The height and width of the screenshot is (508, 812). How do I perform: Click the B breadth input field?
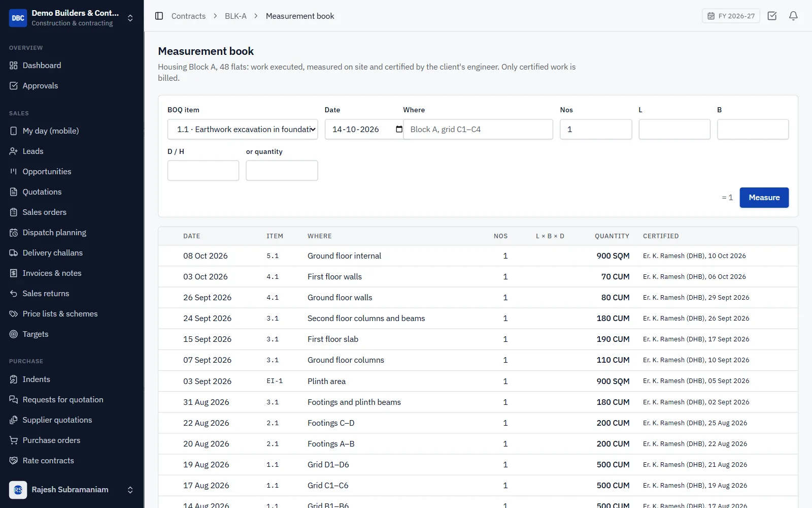tap(753, 130)
